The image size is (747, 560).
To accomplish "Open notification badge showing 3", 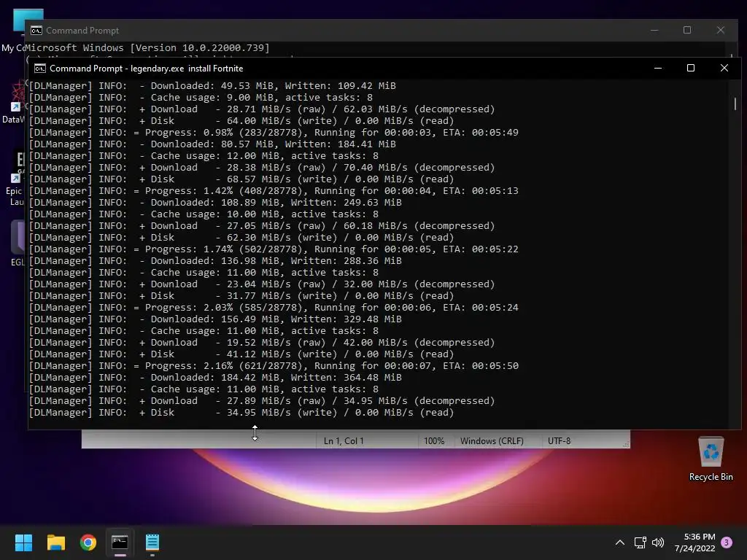I will (x=727, y=542).
